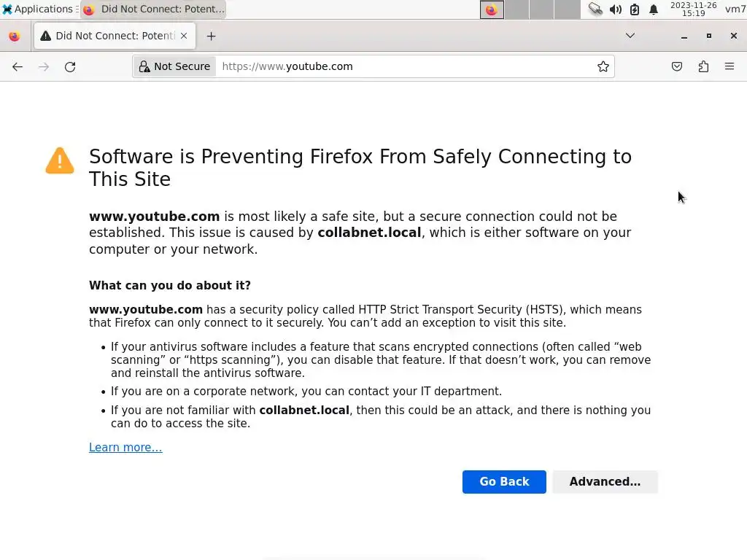Click the back navigation arrow
This screenshot has height=560, width=747.
click(18, 66)
